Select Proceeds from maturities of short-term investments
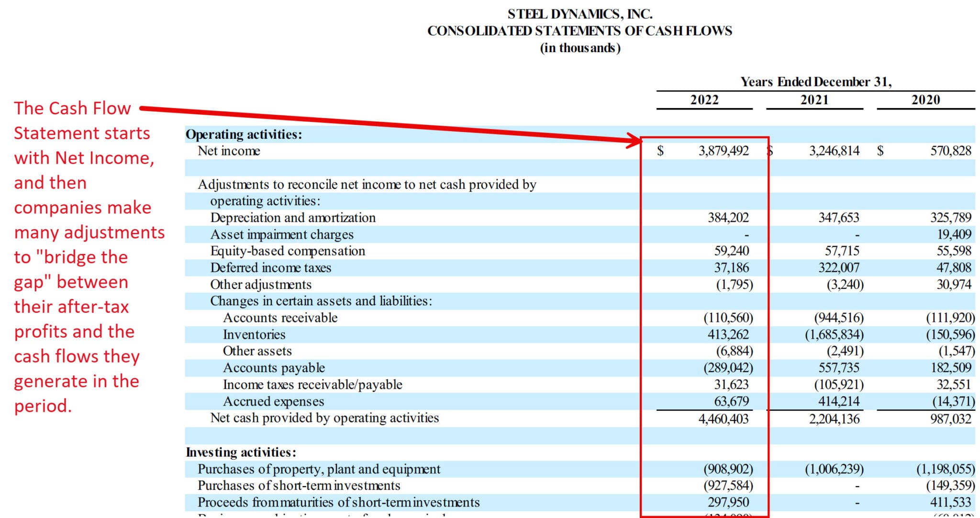 [x=337, y=502]
